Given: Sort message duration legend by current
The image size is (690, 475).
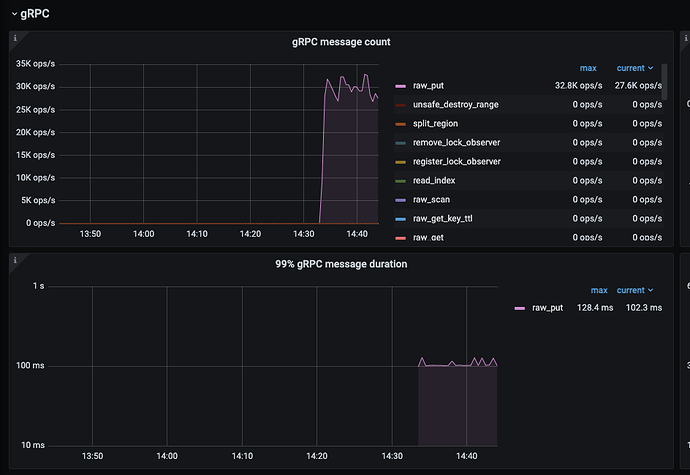Looking at the screenshot, I should (x=634, y=290).
